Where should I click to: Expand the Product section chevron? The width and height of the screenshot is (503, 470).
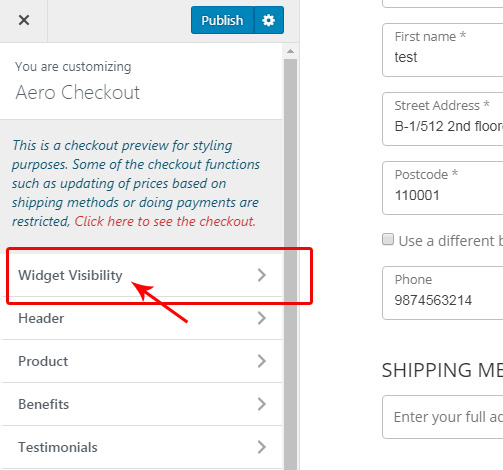[x=262, y=361]
